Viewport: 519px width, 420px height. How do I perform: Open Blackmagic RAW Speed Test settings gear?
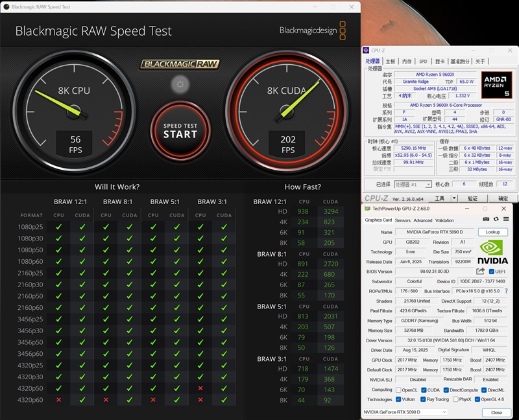180,84
